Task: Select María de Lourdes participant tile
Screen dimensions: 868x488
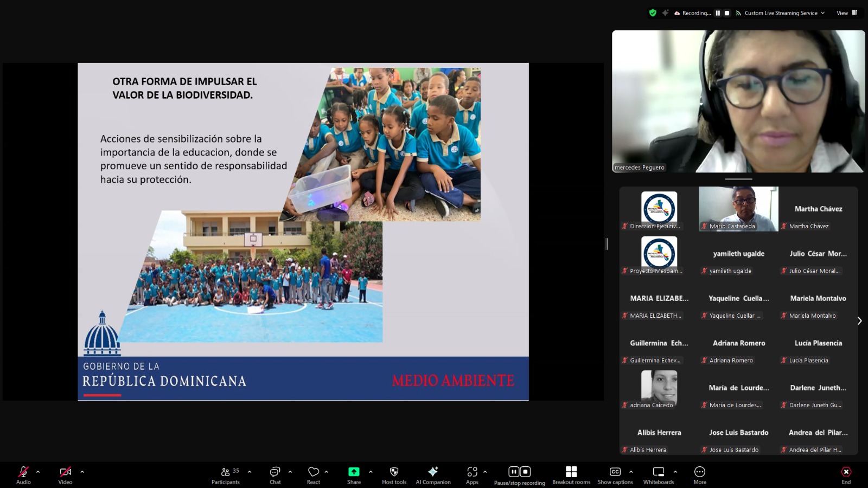Action: click(x=738, y=388)
